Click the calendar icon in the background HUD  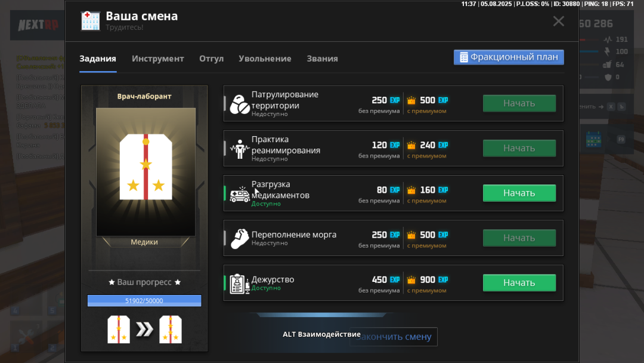coord(593,139)
